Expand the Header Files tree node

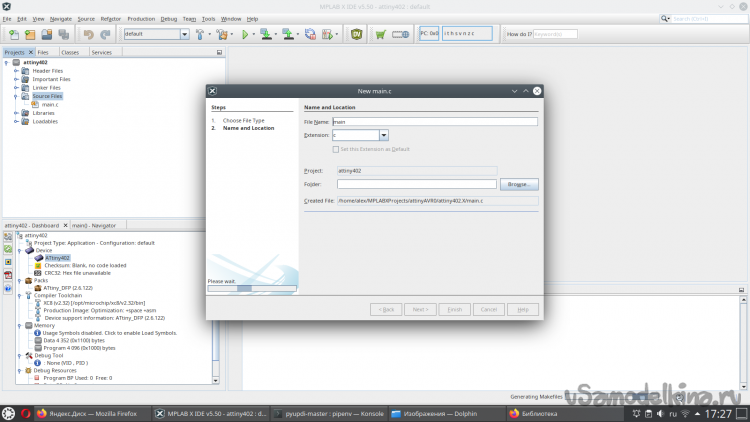17,71
